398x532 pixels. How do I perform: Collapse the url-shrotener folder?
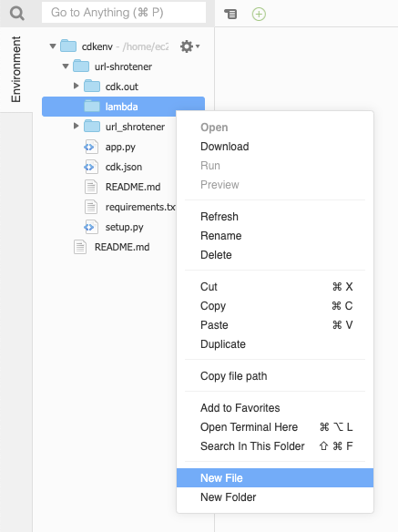pos(66,66)
